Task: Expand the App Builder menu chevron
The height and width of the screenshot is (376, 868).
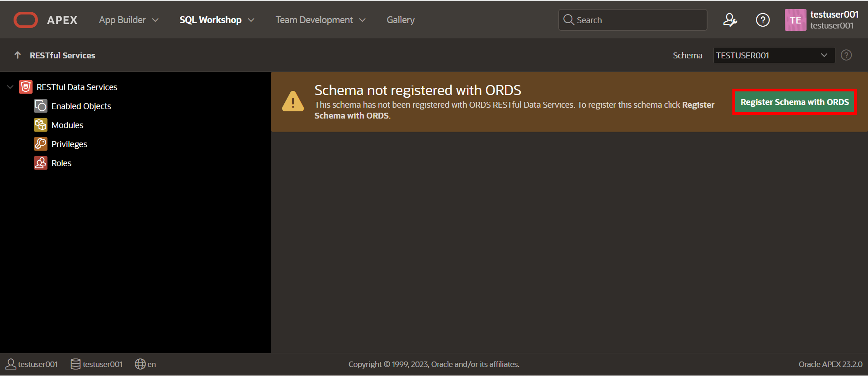Action: point(156,20)
